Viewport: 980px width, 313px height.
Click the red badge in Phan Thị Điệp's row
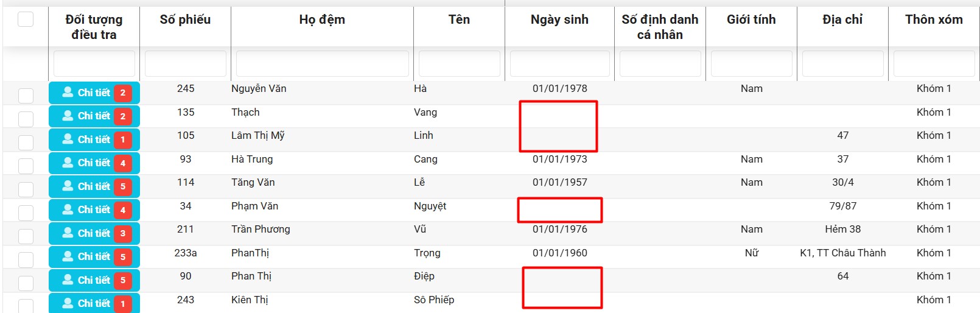pyautogui.click(x=123, y=280)
